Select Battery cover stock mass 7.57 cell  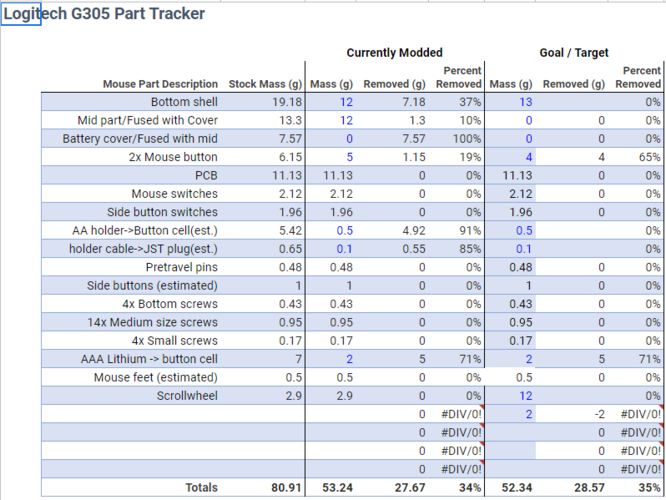(x=290, y=138)
